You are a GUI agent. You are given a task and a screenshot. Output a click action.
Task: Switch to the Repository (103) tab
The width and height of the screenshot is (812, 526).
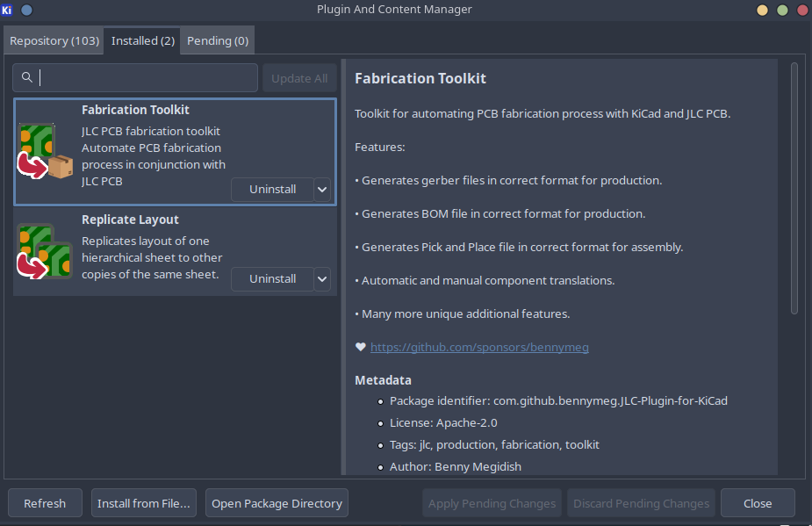point(54,40)
